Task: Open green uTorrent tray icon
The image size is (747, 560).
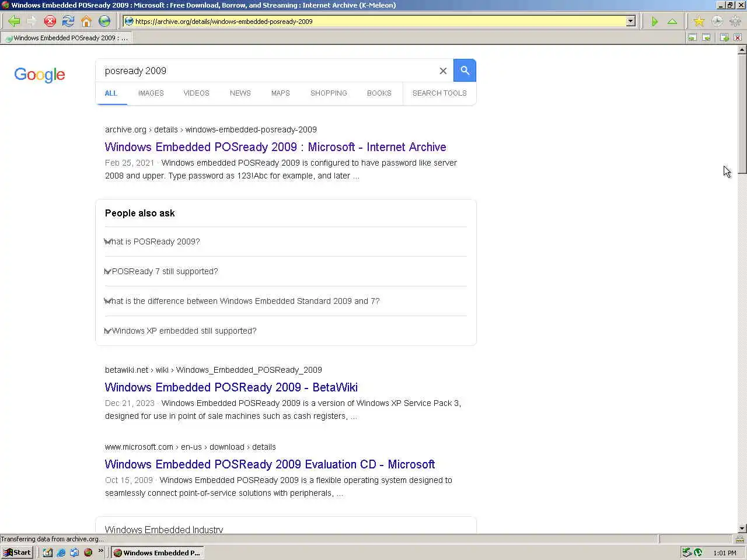Action: tap(698, 552)
